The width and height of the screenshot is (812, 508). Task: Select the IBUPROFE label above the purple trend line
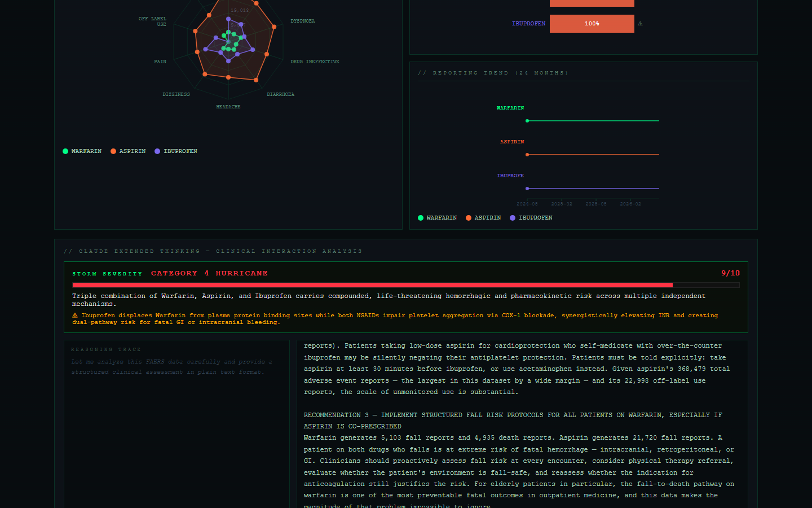[510, 176]
